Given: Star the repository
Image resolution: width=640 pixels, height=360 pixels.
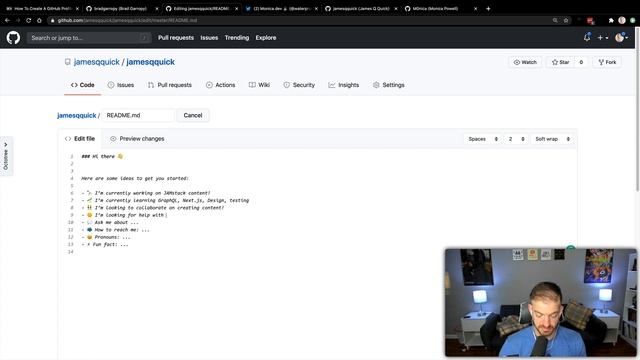Looking at the screenshot, I should (x=560, y=62).
